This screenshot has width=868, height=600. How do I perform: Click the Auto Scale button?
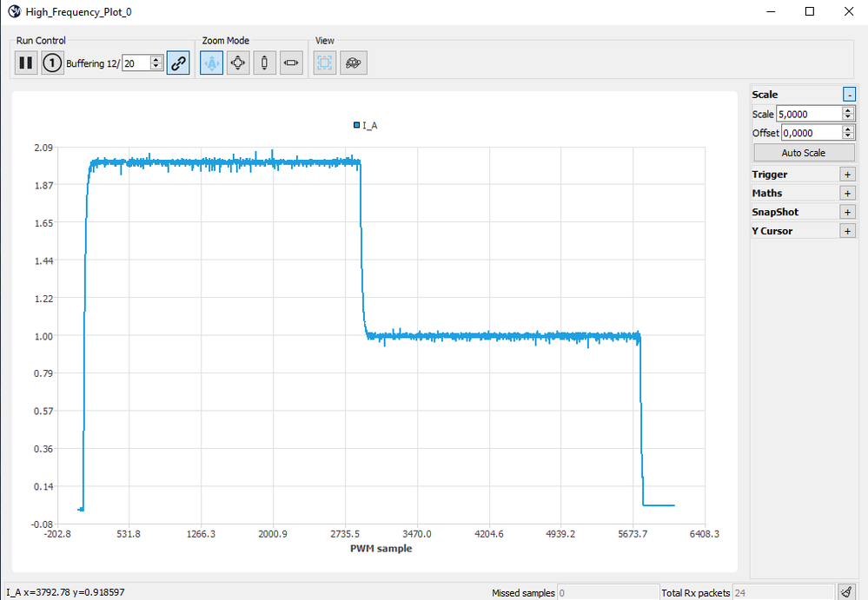click(x=804, y=153)
